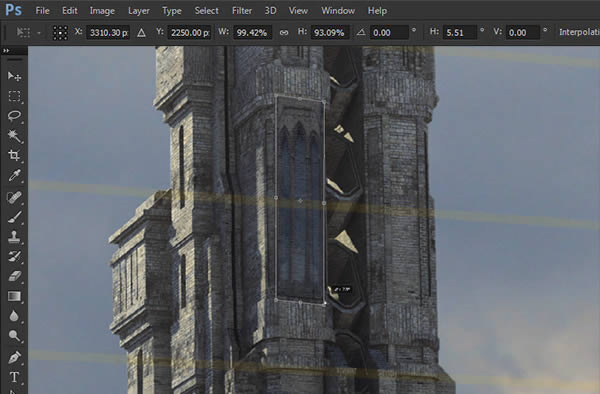Select the Move tool
The height and width of the screenshot is (394, 600).
14,76
